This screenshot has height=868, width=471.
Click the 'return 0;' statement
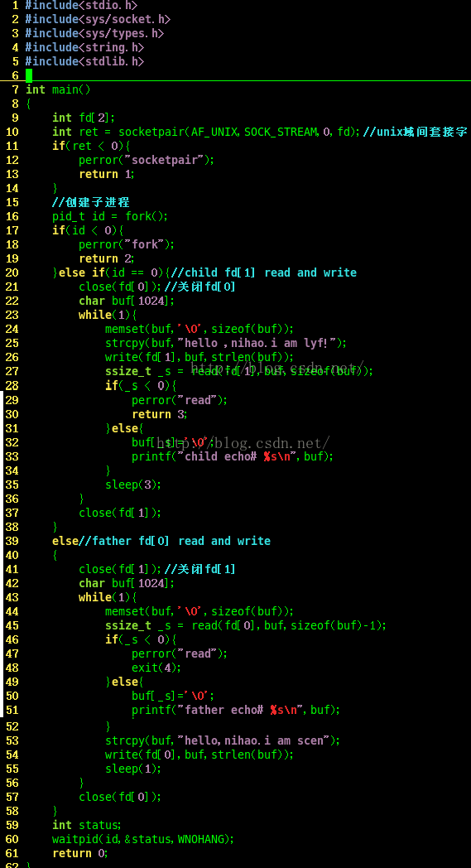click(x=80, y=854)
